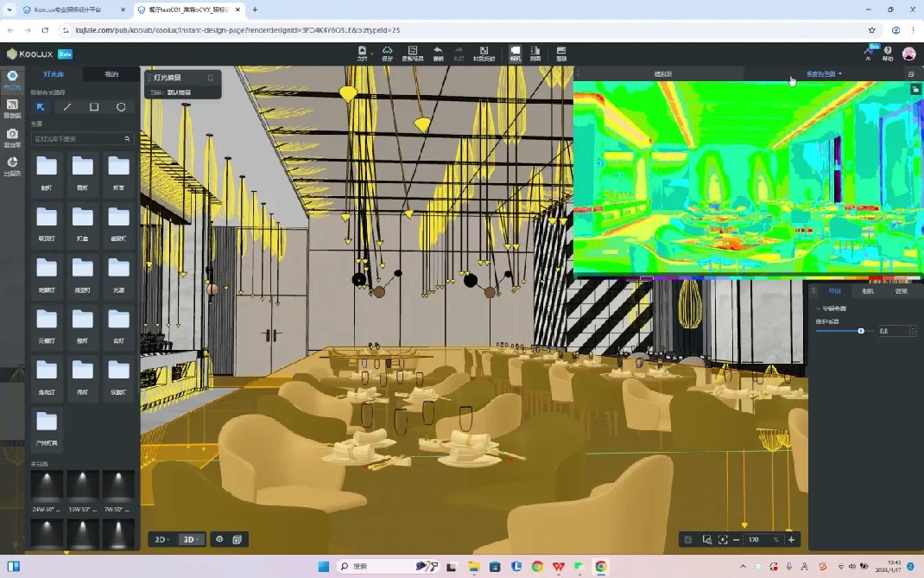Switch viewport to 3D mode
The height and width of the screenshot is (578, 924).
[188, 539]
